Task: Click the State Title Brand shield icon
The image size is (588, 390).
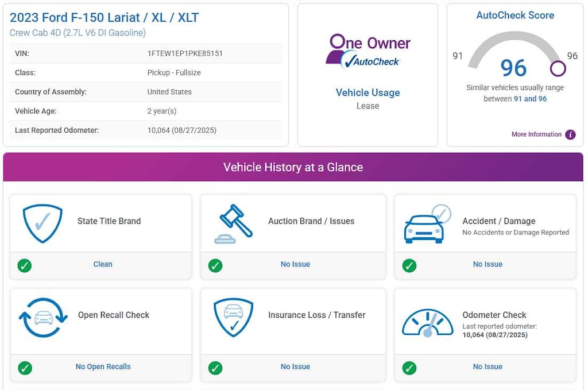Action: coord(42,223)
